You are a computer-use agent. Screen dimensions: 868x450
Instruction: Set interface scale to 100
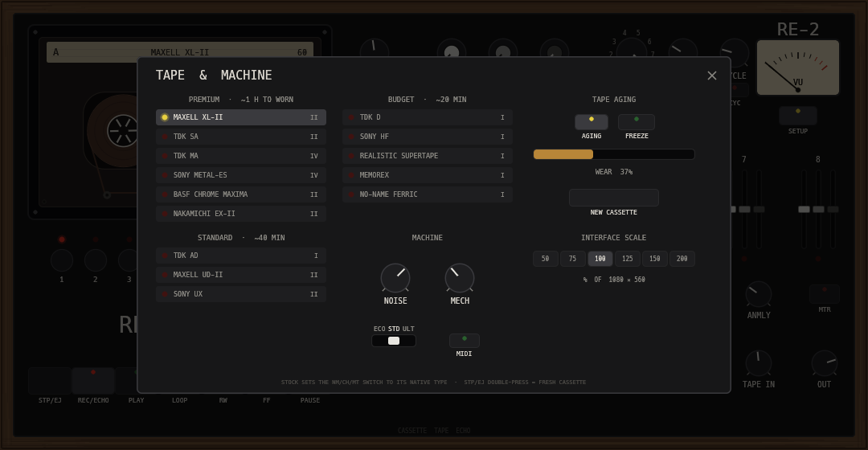pos(600,259)
